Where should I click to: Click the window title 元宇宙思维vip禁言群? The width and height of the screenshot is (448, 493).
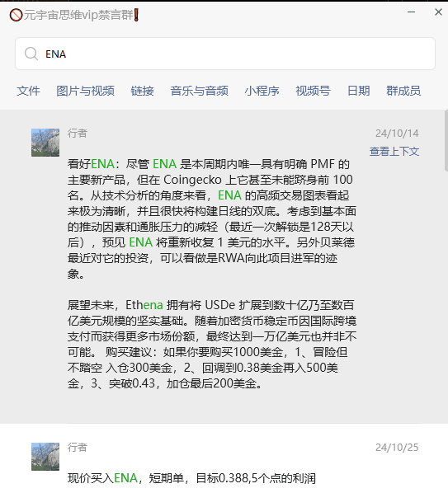coord(74,15)
